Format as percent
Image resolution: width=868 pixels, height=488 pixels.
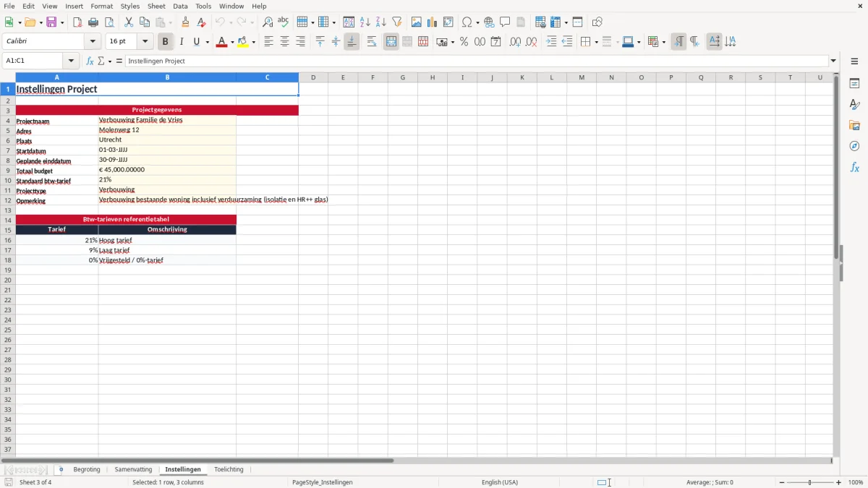point(464,42)
